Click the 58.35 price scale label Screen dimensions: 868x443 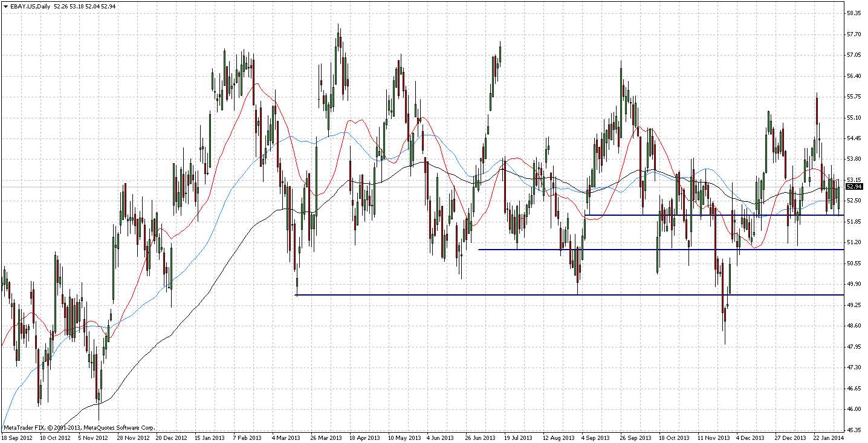tap(853, 13)
